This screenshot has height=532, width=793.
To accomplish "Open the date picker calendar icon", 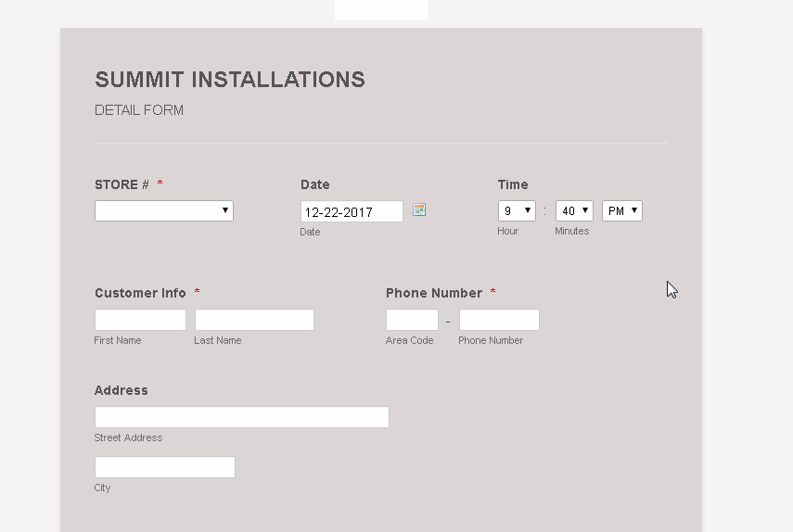I will pyautogui.click(x=418, y=209).
